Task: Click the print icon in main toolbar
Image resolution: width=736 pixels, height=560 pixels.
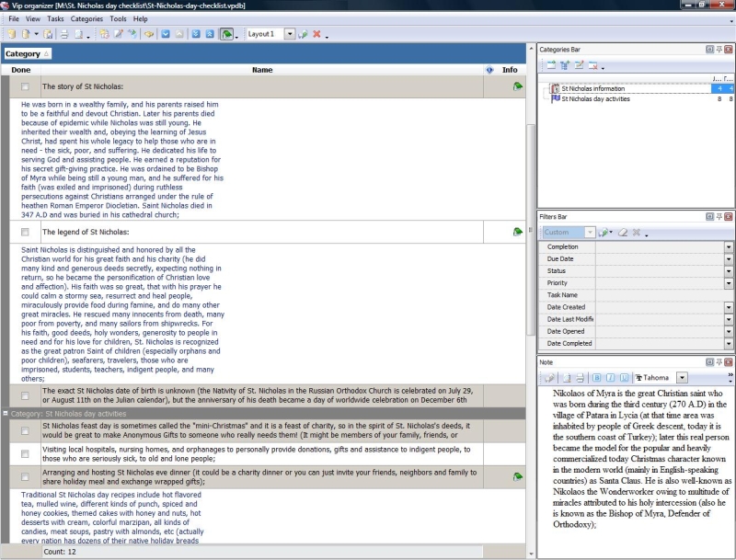Action: (x=64, y=34)
